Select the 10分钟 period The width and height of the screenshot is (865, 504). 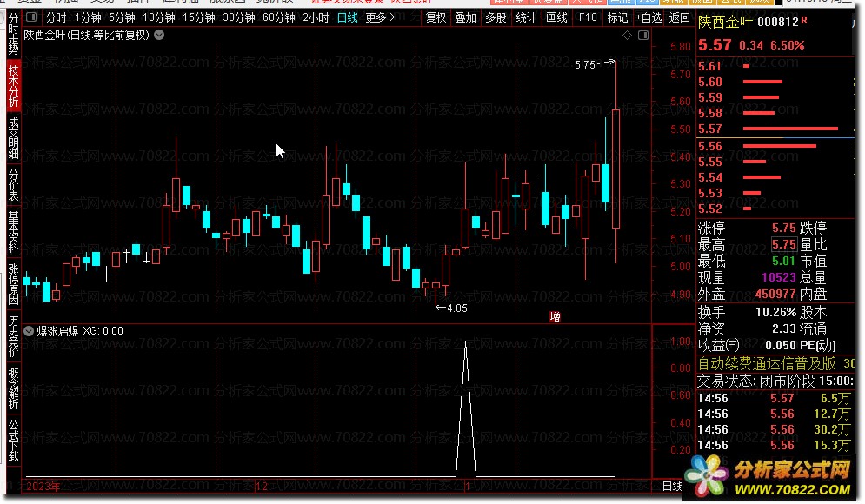pos(159,17)
